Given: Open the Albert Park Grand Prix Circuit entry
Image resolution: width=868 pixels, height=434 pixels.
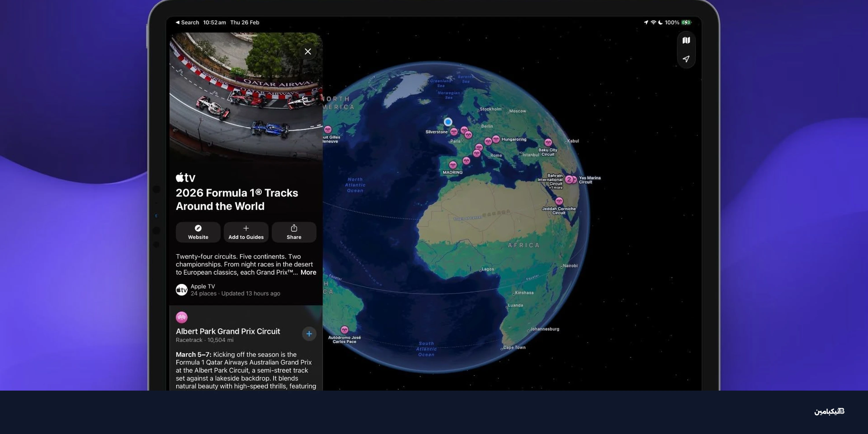Looking at the screenshot, I should click(228, 331).
